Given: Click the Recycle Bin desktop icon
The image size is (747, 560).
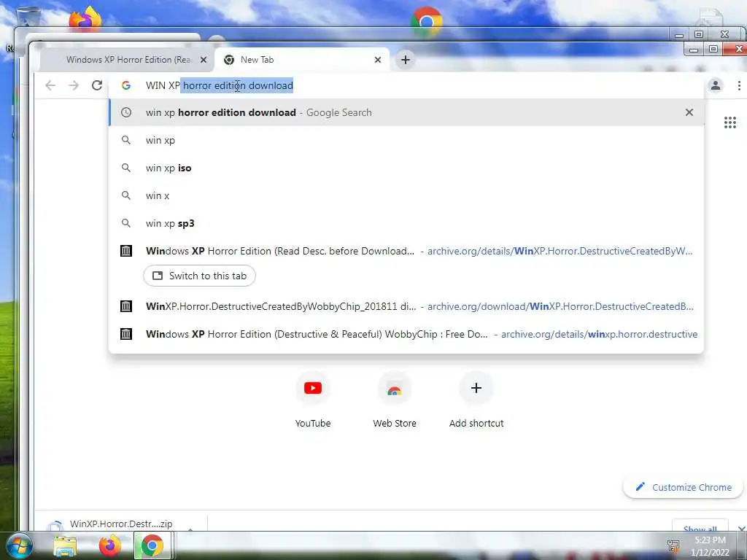Looking at the screenshot, I should point(28,16).
